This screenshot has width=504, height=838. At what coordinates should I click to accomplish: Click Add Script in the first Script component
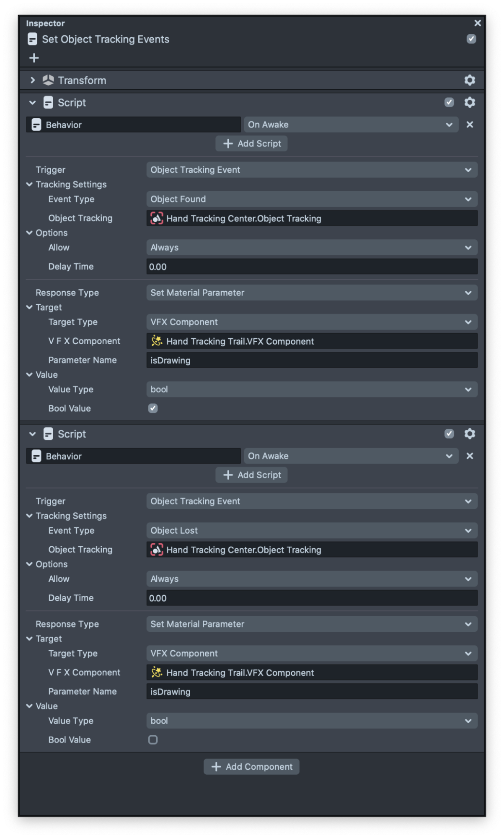tap(251, 144)
